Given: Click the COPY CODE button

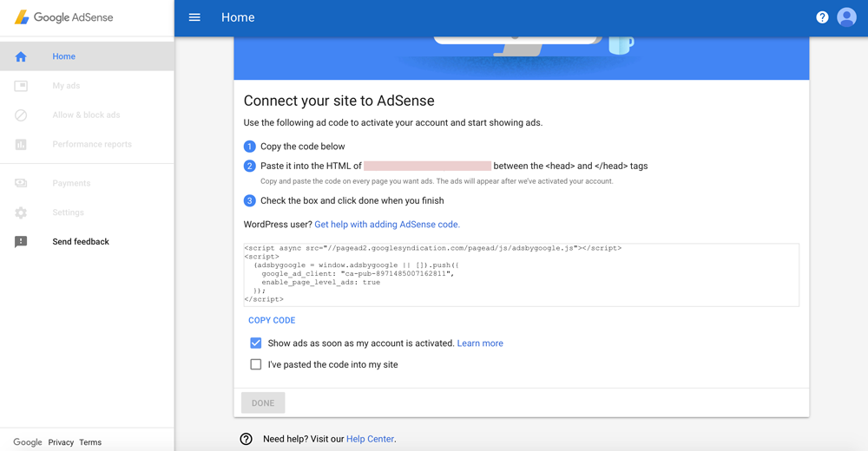Looking at the screenshot, I should coord(272,320).
